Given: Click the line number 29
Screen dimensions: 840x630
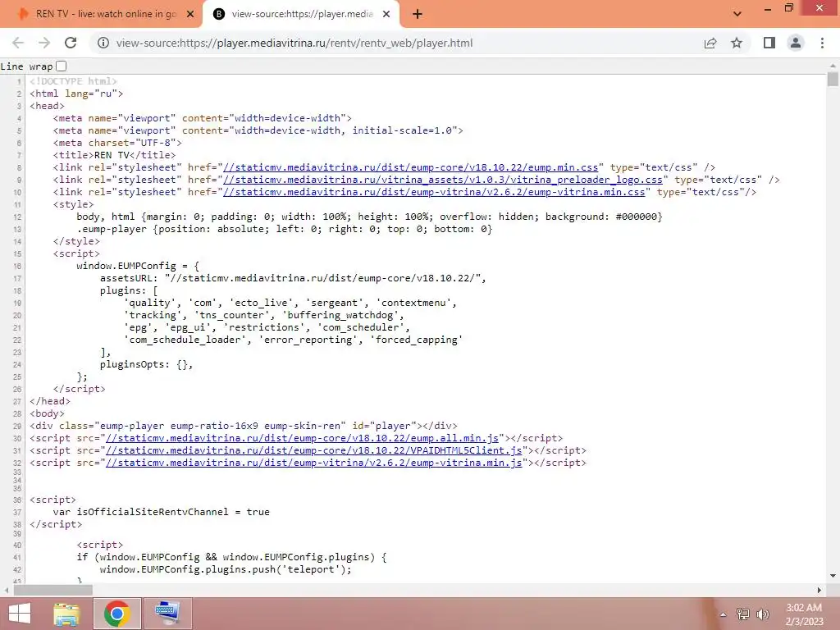Looking at the screenshot, I should point(17,427).
